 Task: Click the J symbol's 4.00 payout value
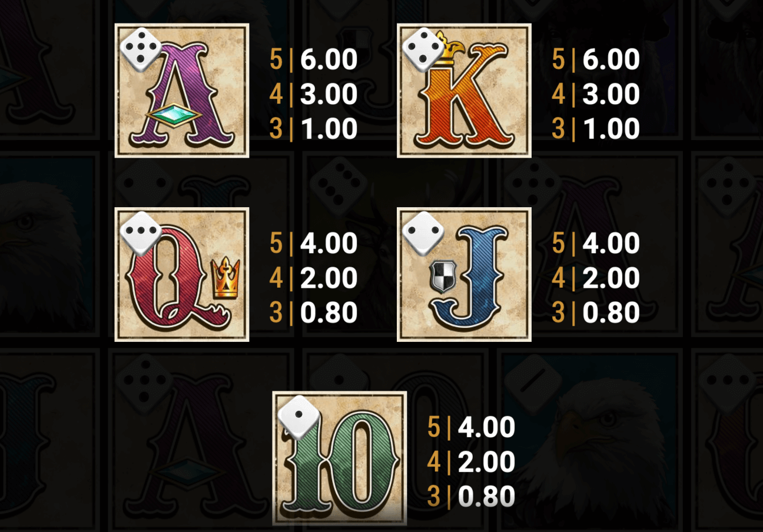point(611,243)
